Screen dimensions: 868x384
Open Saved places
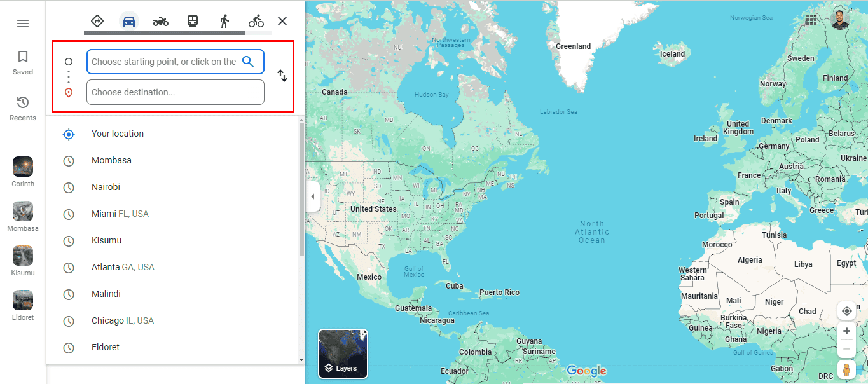(x=23, y=63)
